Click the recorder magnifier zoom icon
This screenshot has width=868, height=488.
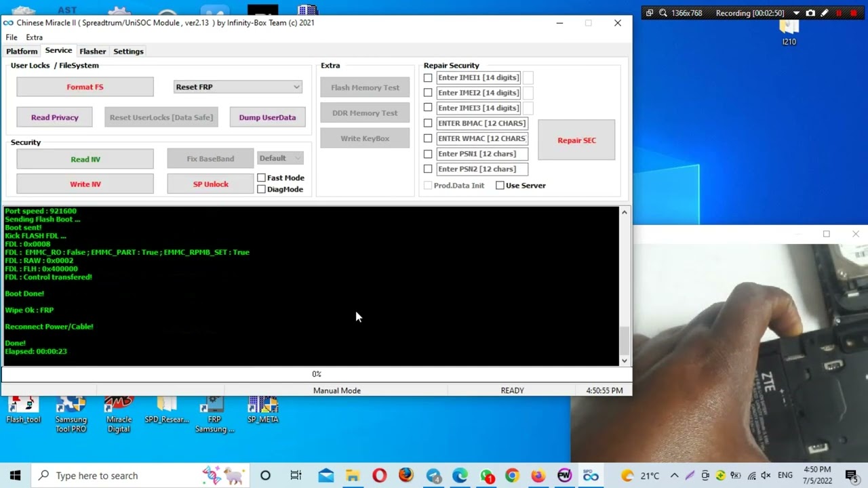tap(663, 13)
